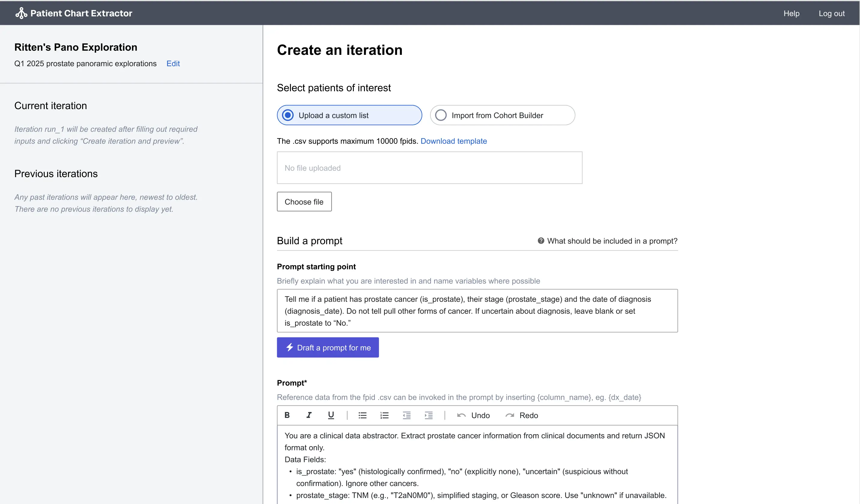The height and width of the screenshot is (504, 860).
Task: Decrease indent in prompt editor
Action: tap(406, 415)
